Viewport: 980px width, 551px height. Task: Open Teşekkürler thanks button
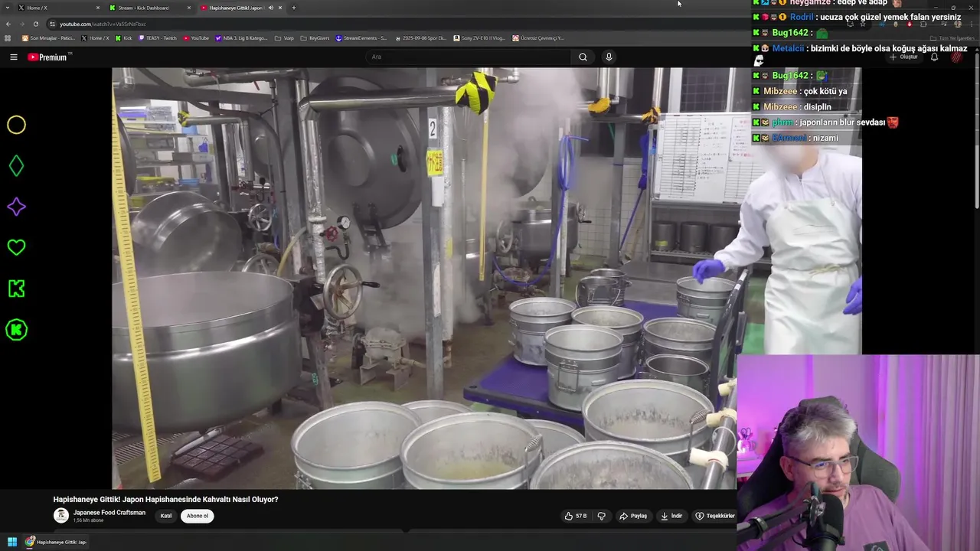715,516
